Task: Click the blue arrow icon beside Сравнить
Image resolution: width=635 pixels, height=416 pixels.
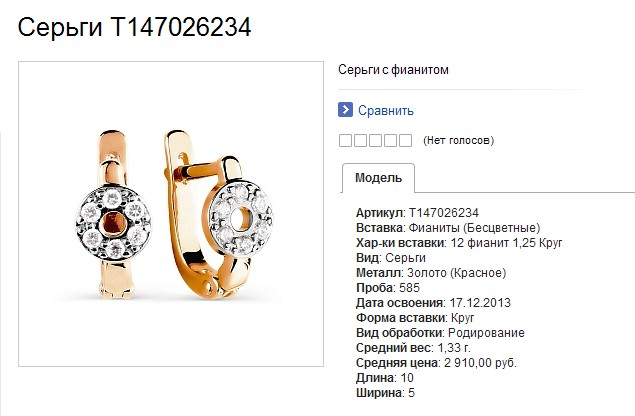Action: [345, 110]
